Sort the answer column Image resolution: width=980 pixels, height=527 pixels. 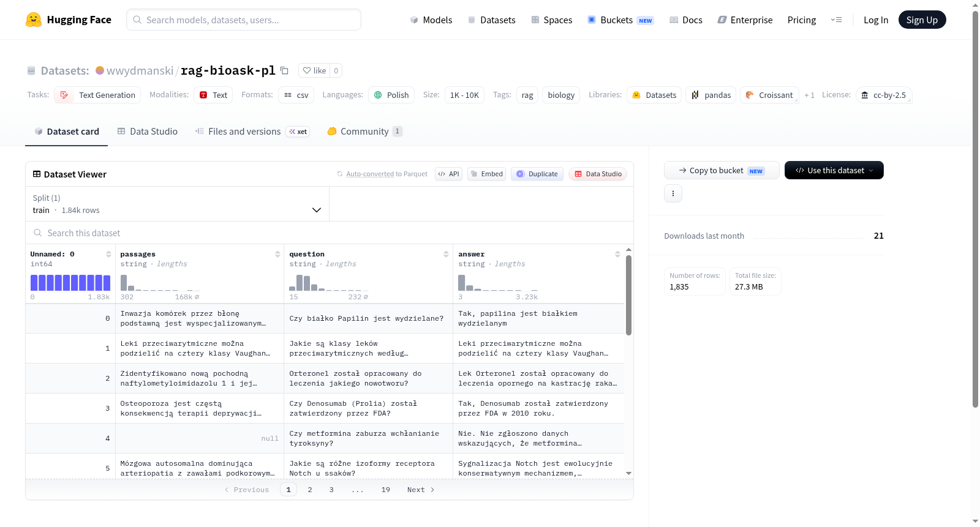[x=617, y=254]
